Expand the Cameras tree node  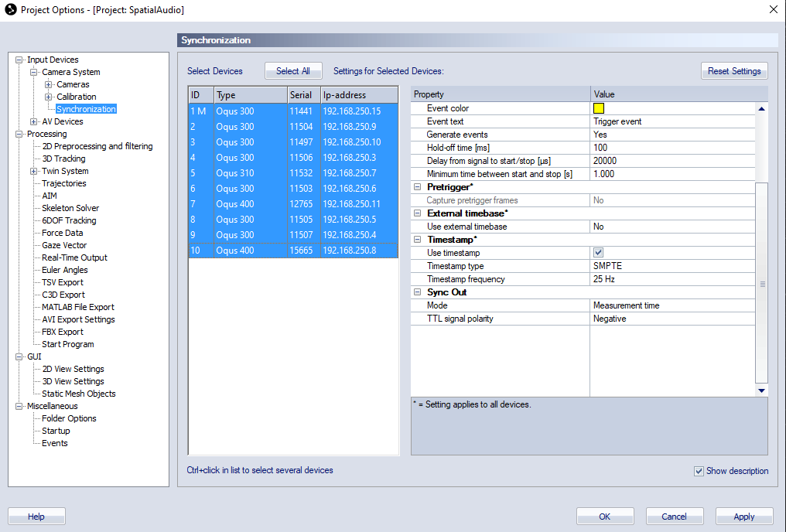point(48,84)
